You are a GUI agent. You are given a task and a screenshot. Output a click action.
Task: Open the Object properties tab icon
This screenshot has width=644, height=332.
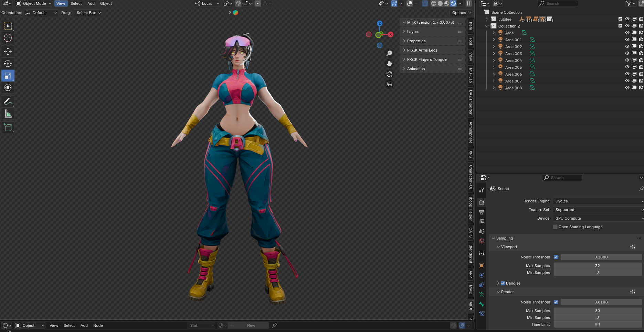[x=482, y=266]
